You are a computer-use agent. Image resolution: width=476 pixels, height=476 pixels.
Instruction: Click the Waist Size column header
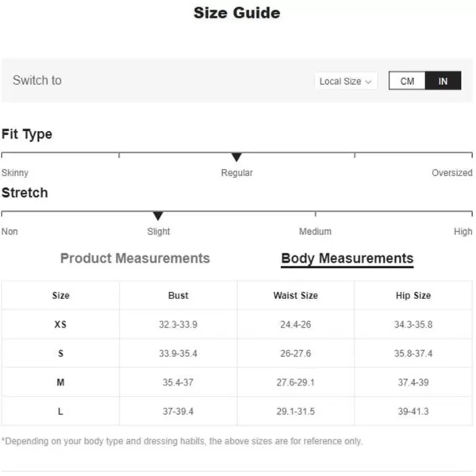point(296,295)
